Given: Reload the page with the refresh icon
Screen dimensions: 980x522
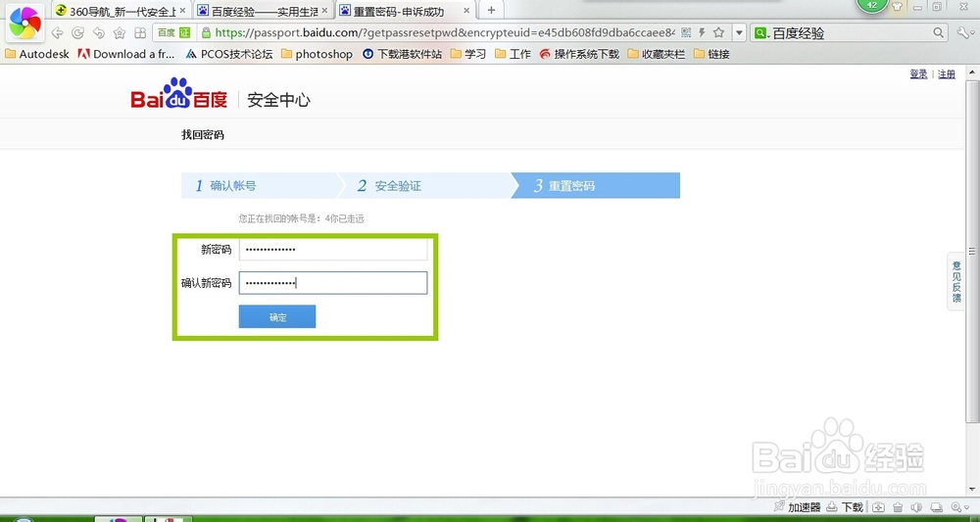Looking at the screenshot, I should (77, 33).
